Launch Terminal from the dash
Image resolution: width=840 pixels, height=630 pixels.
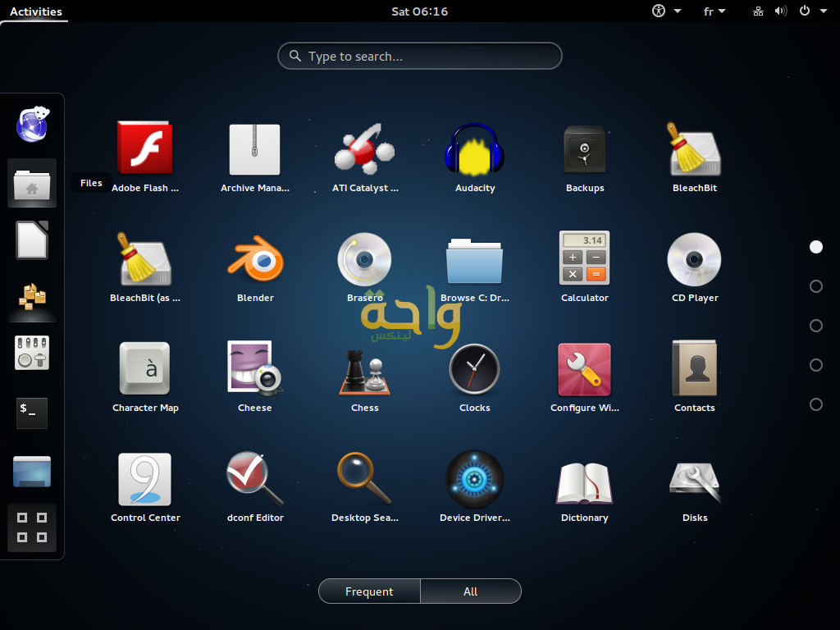click(32, 413)
